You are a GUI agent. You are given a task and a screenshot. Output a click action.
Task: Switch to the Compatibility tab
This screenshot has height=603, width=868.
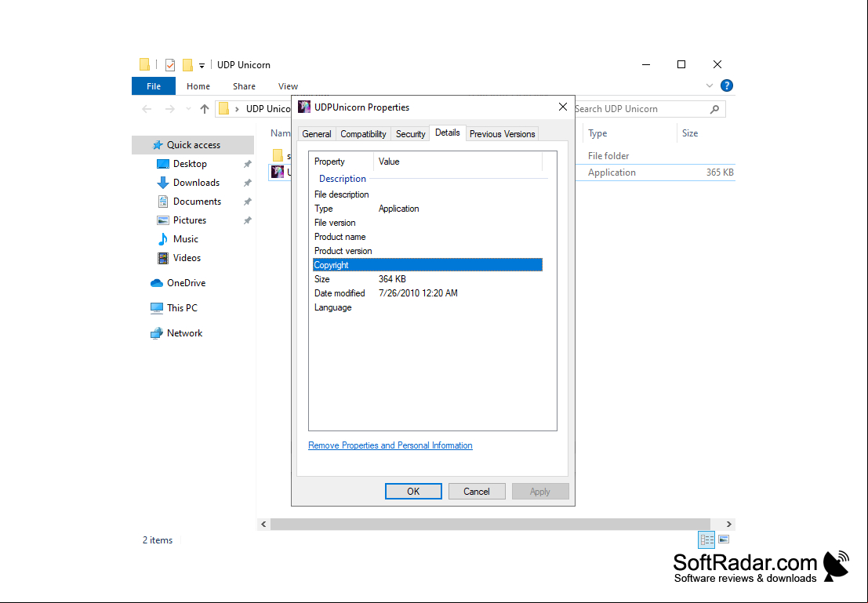pos(363,134)
